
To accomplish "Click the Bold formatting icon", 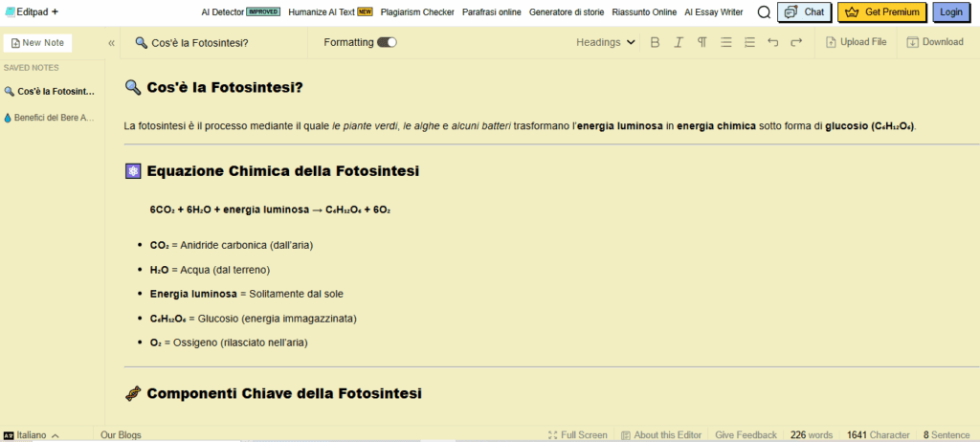I will [656, 42].
